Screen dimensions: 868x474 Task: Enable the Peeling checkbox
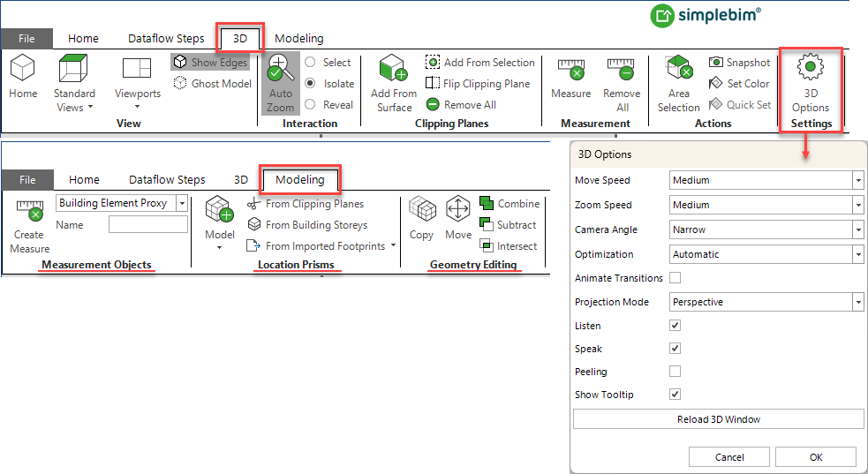675,371
